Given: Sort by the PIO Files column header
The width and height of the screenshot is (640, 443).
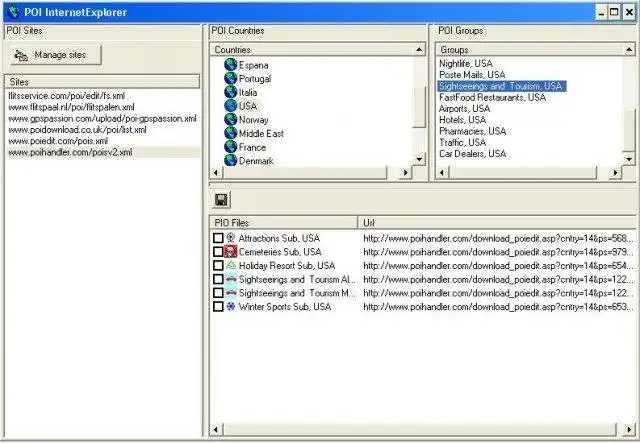Looking at the screenshot, I should pyautogui.click(x=283, y=223).
